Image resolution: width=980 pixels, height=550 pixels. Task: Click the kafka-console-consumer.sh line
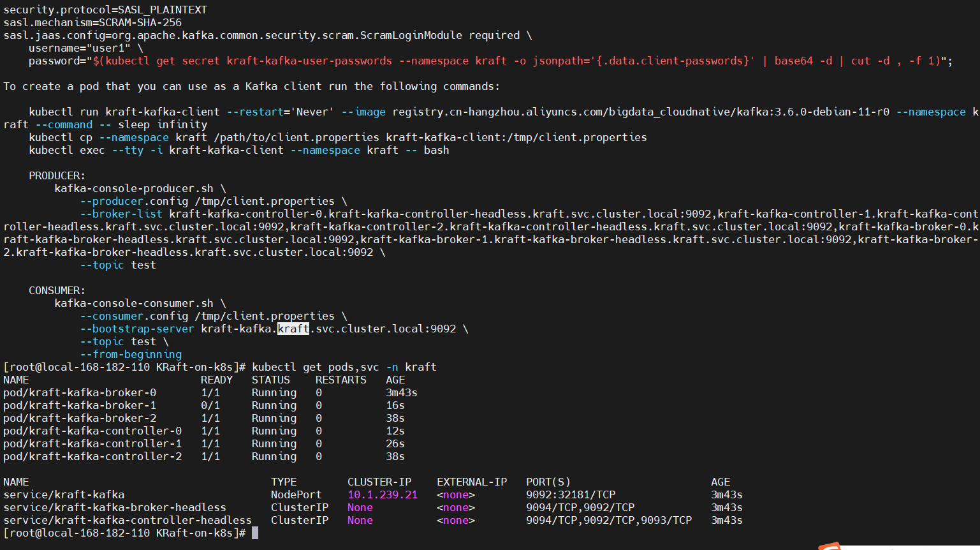pyautogui.click(x=140, y=304)
